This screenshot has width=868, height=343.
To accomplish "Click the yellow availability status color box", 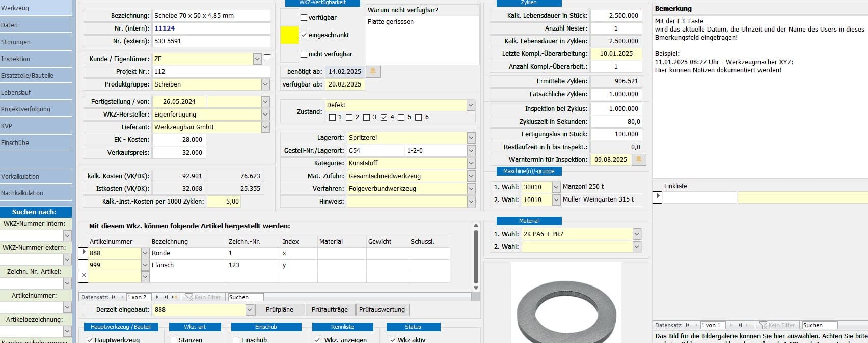I will (290, 35).
